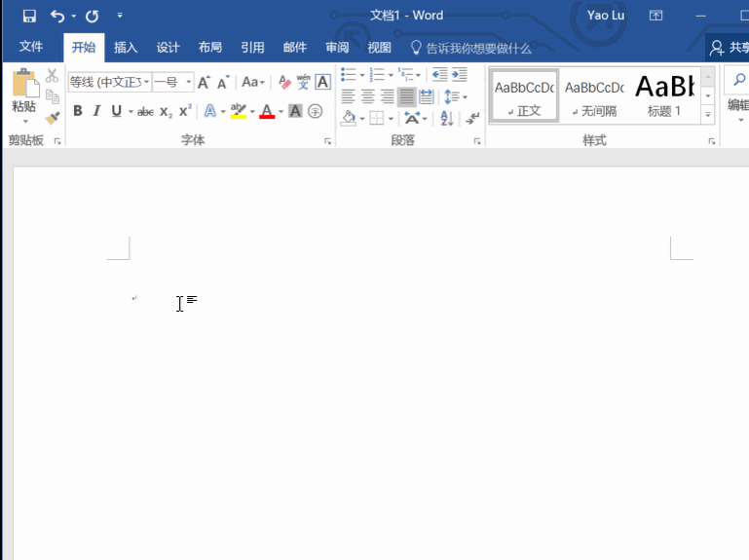Decrease the font size
This screenshot has width=749, height=560.
coord(223,82)
